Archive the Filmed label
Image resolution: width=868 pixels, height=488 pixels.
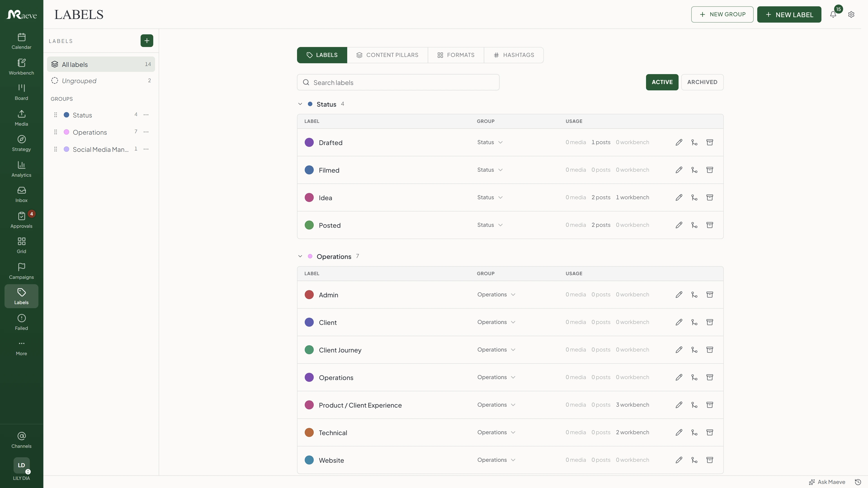tap(709, 170)
